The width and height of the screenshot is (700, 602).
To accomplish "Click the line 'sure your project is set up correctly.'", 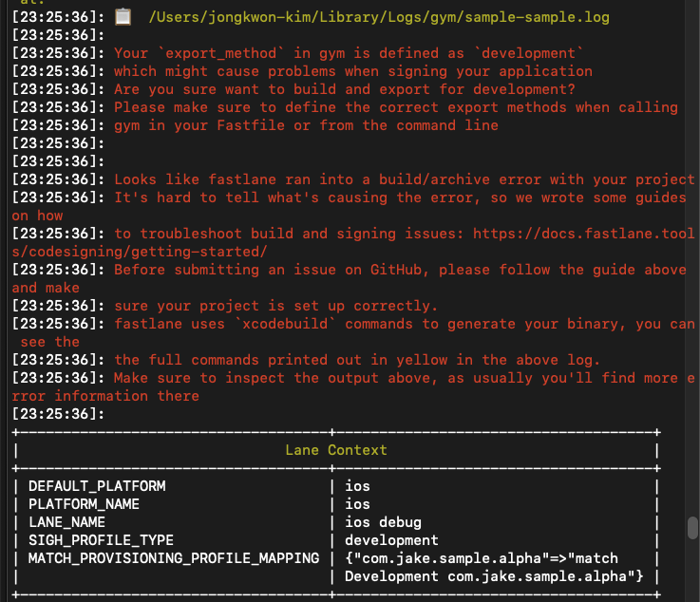I will point(275,306).
